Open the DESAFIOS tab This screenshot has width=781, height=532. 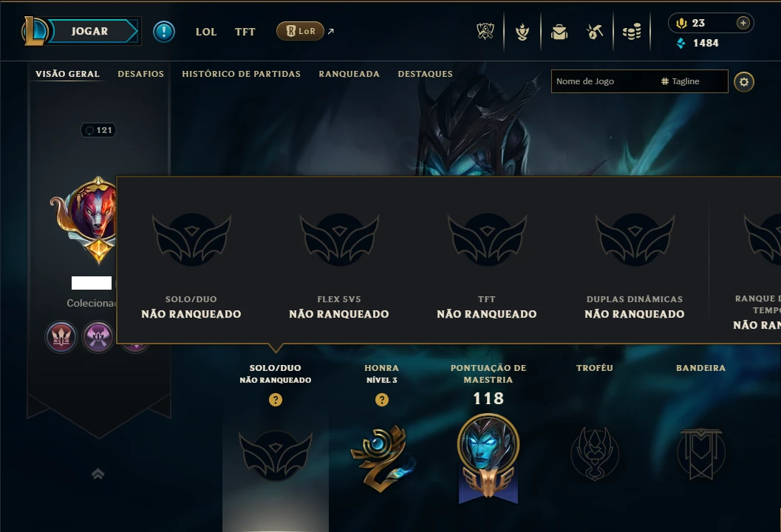[x=140, y=74]
